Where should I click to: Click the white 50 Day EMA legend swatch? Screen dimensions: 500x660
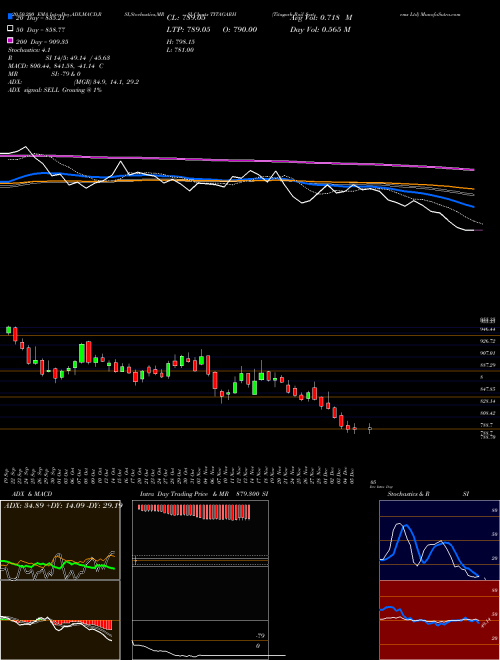11,29
